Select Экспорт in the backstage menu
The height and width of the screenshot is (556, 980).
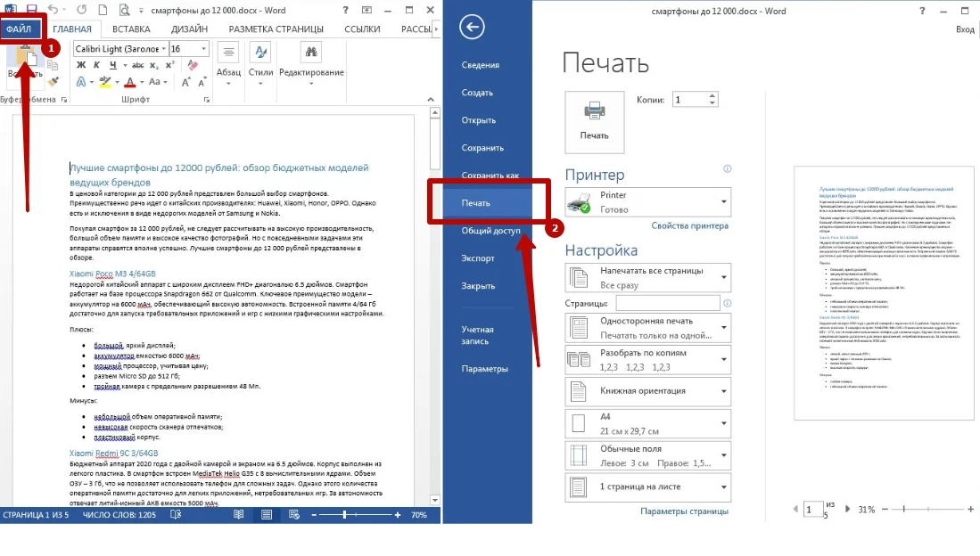[x=478, y=258]
